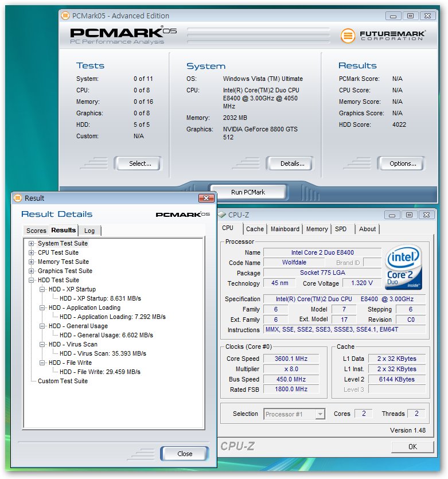Expand the Memory Test Suite node
448x479 pixels.
coord(31,262)
